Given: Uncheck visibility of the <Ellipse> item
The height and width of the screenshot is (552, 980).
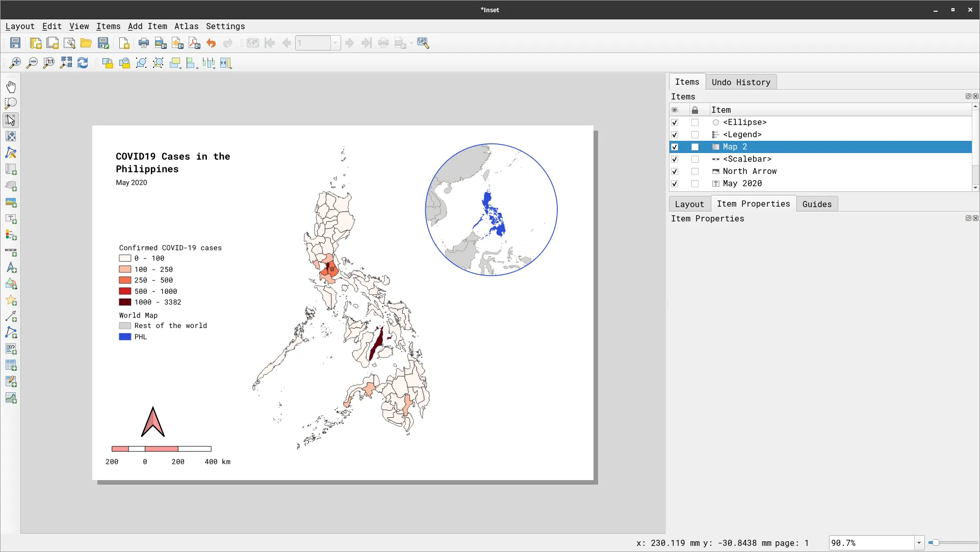Looking at the screenshot, I should (674, 122).
